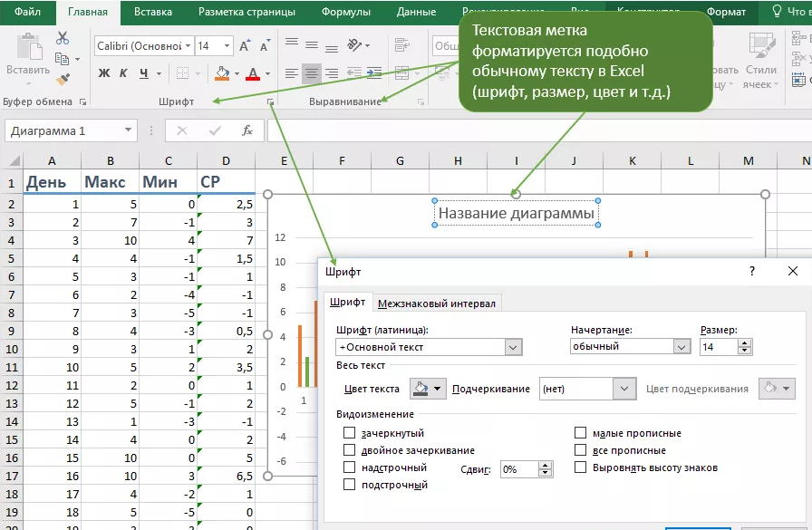Switch to the Формат ribbon tab
Screen dimensions: 812x530
(x=726, y=12)
